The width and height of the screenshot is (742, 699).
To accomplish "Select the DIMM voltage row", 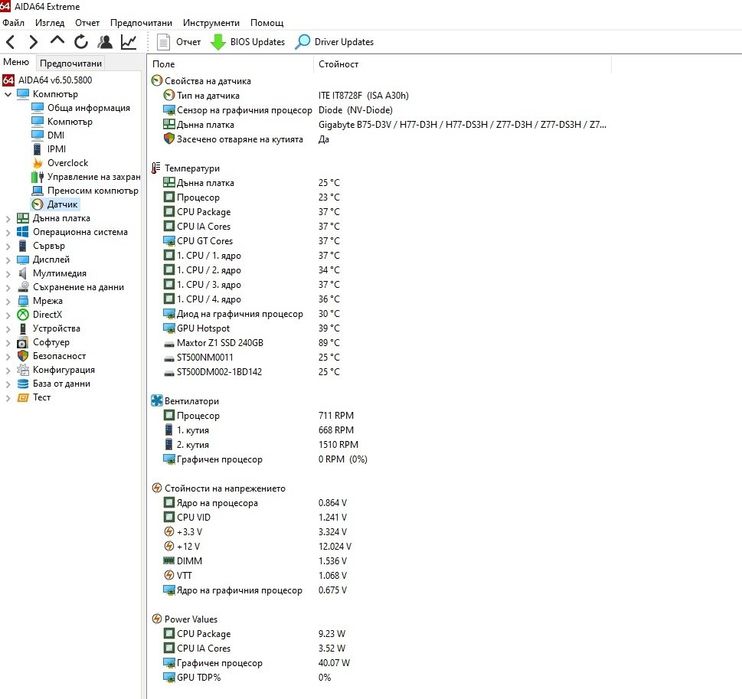I will coord(379,561).
